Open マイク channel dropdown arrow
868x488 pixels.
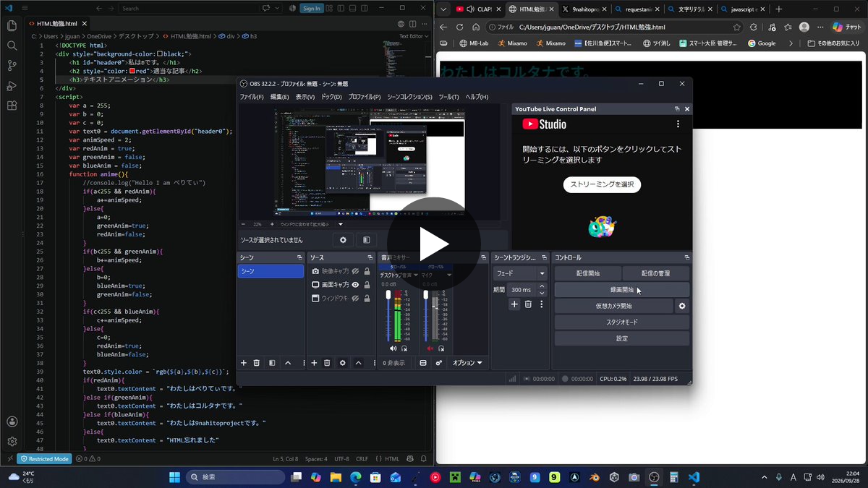pos(449,275)
